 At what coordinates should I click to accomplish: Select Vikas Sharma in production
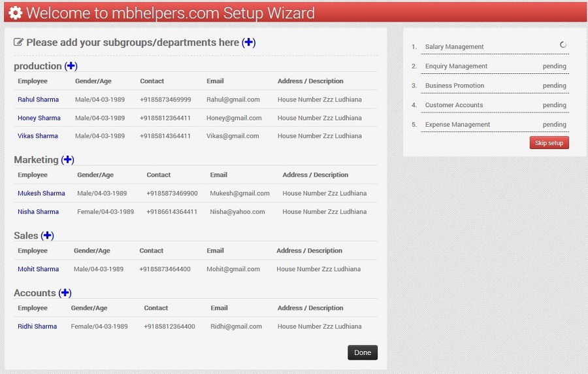click(x=37, y=136)
